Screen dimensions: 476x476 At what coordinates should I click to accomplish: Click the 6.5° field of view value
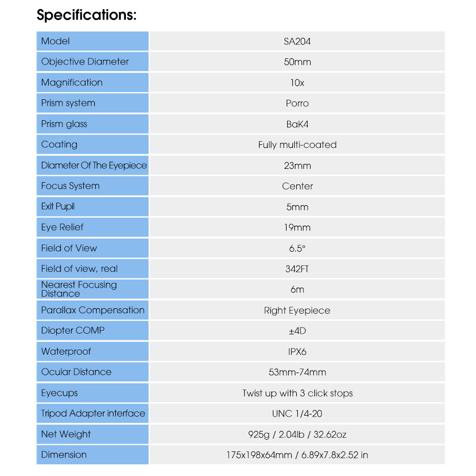click(297, 248)
